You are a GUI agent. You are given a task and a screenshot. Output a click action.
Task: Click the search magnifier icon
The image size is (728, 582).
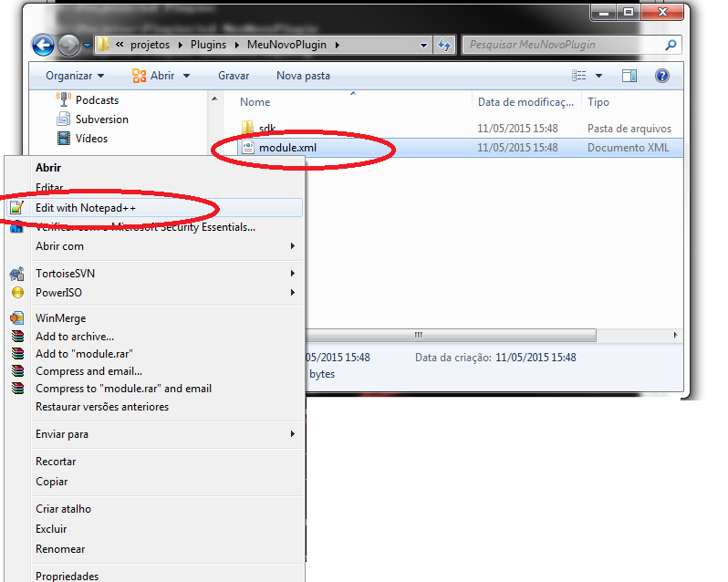pyautogui.click(x=671, y=45)
